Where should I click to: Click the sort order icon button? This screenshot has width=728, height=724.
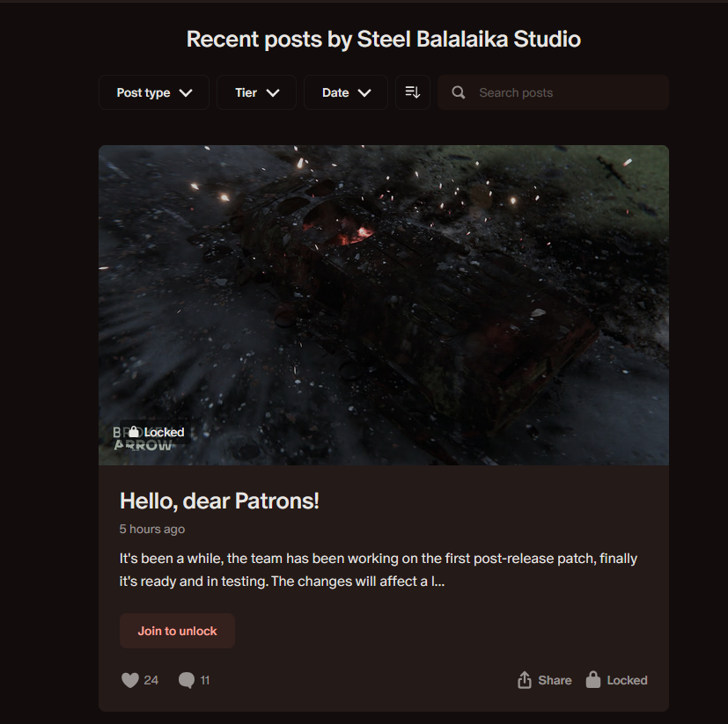[x=412, y=92]
